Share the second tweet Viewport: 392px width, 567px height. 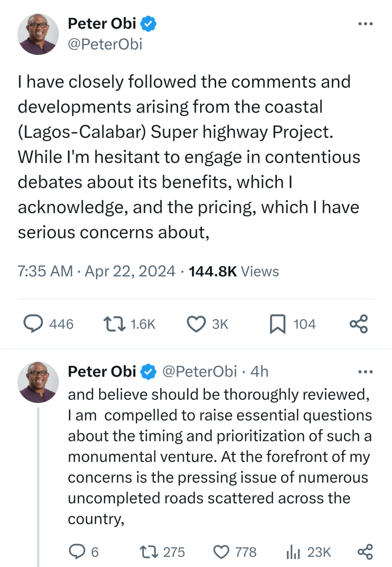click(x=365, y=552)
